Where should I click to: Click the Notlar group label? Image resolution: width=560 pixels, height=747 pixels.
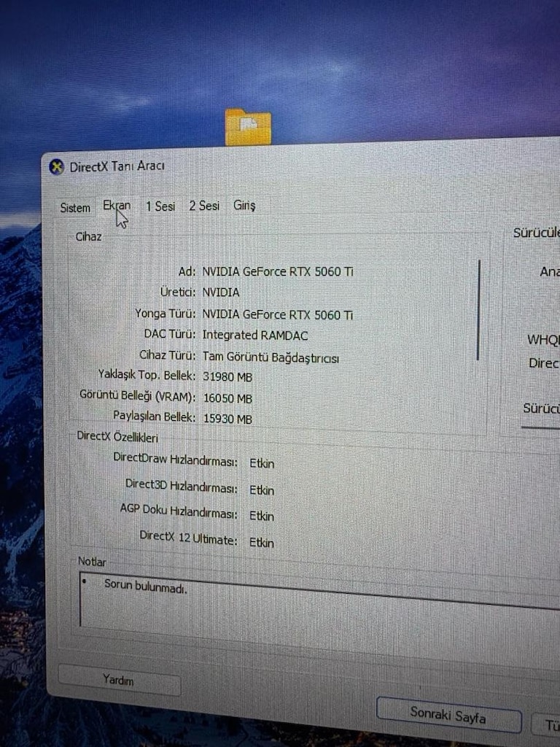tap(92, 562)
